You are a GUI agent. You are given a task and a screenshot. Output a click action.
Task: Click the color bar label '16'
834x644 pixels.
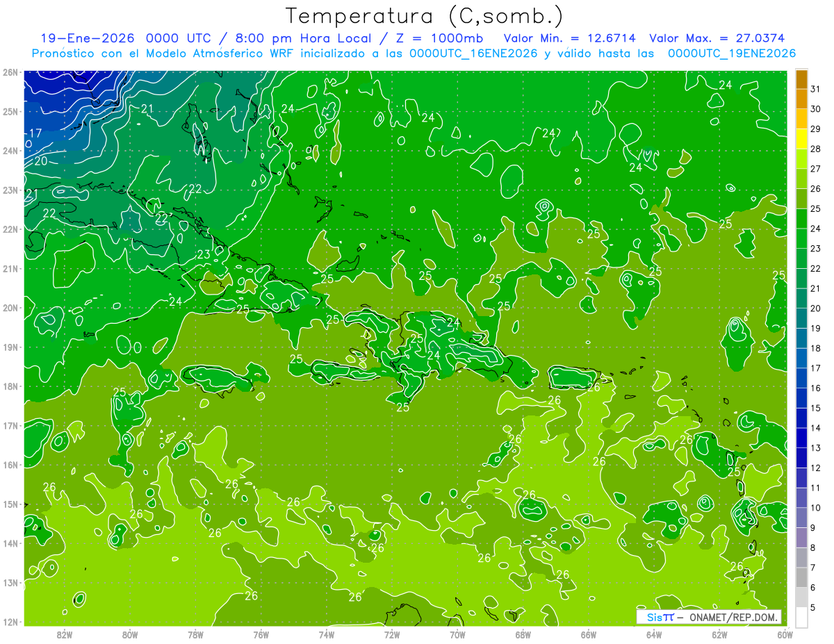[815, 388]
